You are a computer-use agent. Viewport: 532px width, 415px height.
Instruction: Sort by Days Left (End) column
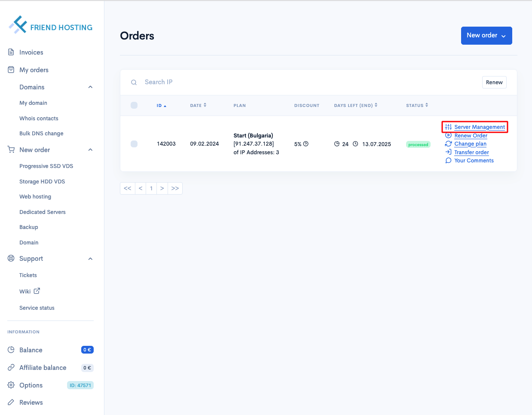point(356,105)
